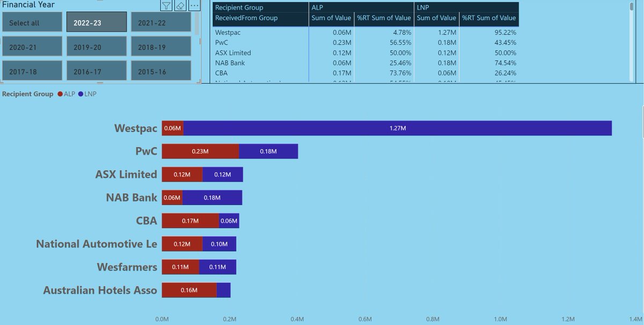Image resolution: width=644 pixels, height=325 pixels.
Task: Open the slicer's more options ellipsis
Action: tap(194, 5)
